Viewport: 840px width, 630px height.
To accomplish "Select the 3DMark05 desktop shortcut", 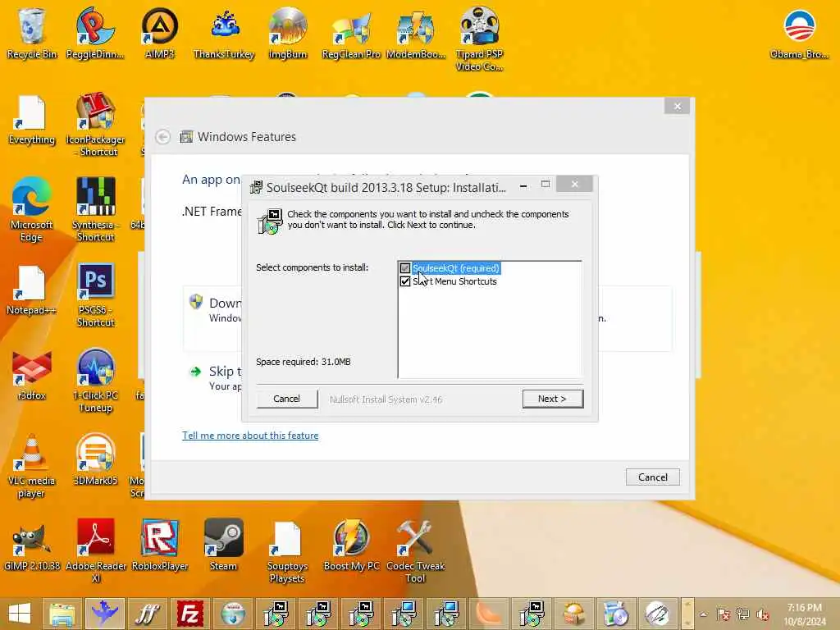I will coord(95,459).
